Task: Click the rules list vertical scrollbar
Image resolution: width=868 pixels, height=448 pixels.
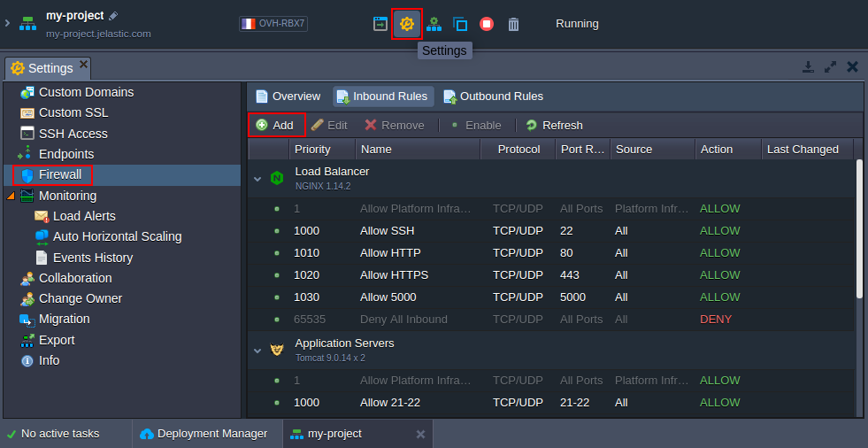Action: [x=860, y=230]
